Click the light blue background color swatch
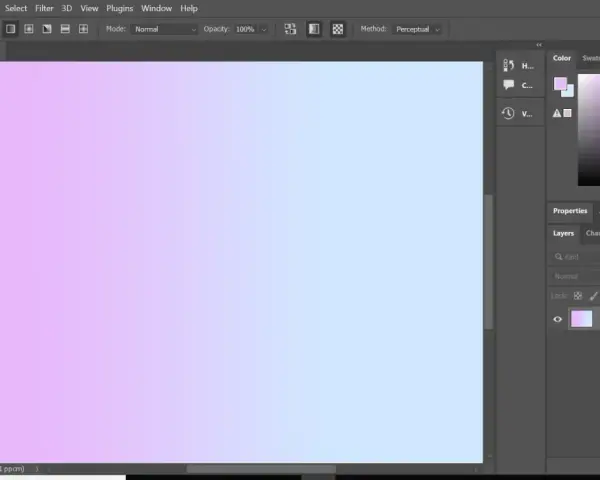Viewport: 600px width, 480px height. point(570,92)
